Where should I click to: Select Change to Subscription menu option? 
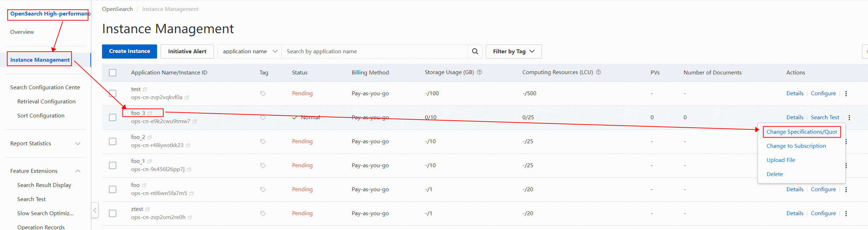click(x=796, y=146)
